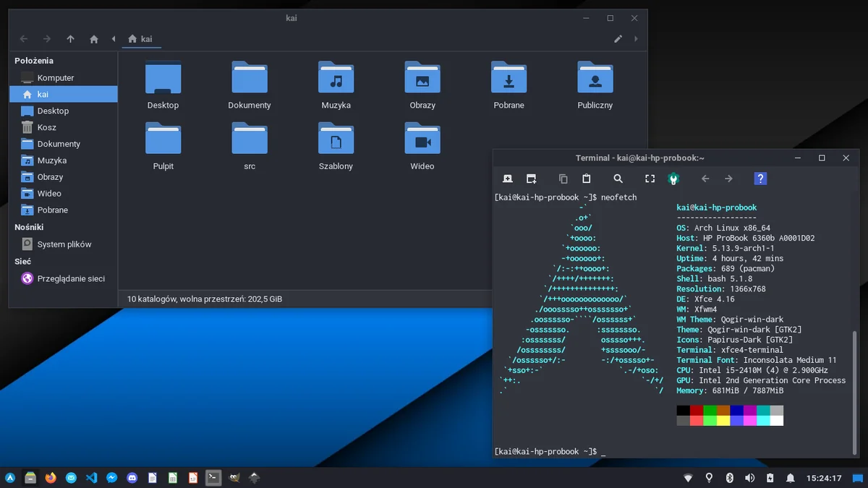Screen dimensions: 868x488
Task: Open a new terminal tab
Action: [x=507, y=178]
